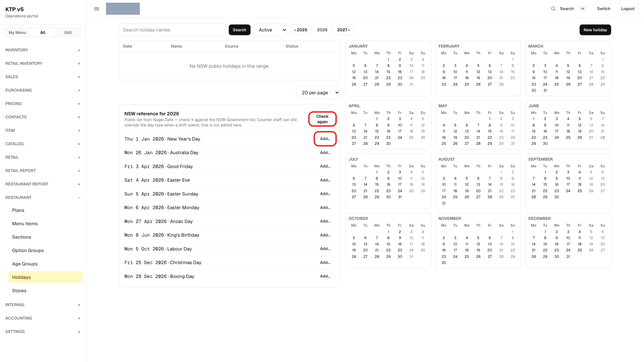
Task: Click Switch in the header
Action: [x=604, y=9]
